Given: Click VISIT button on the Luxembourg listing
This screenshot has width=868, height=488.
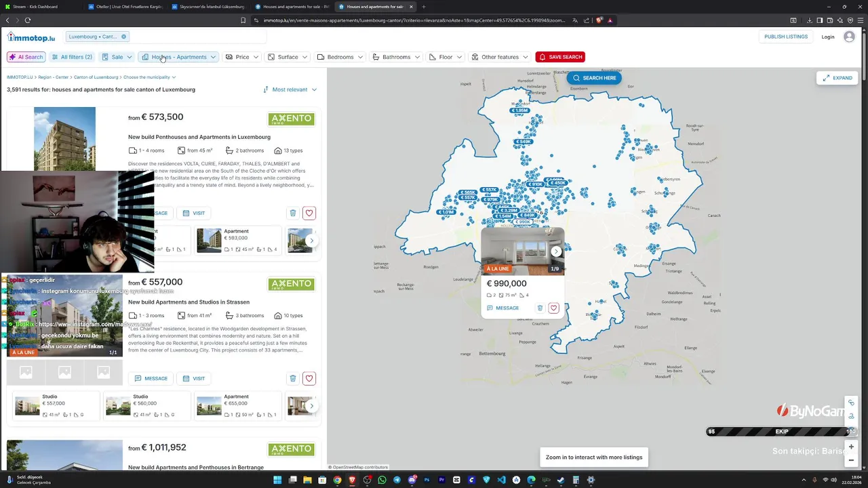Looking at the screenshot, I should [194, 213].
